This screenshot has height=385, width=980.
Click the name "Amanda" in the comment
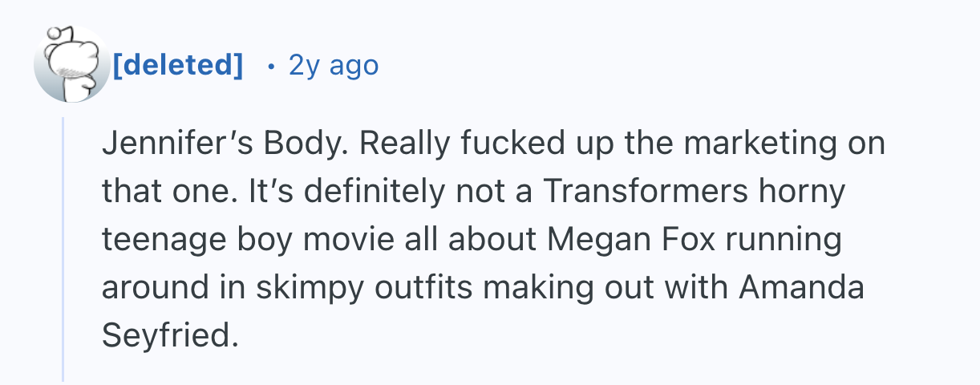coord(801,288)
